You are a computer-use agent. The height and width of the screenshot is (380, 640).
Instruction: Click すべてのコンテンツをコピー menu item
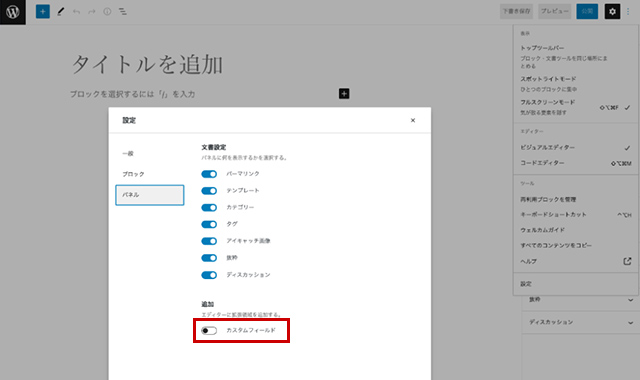tap(576, 245)
